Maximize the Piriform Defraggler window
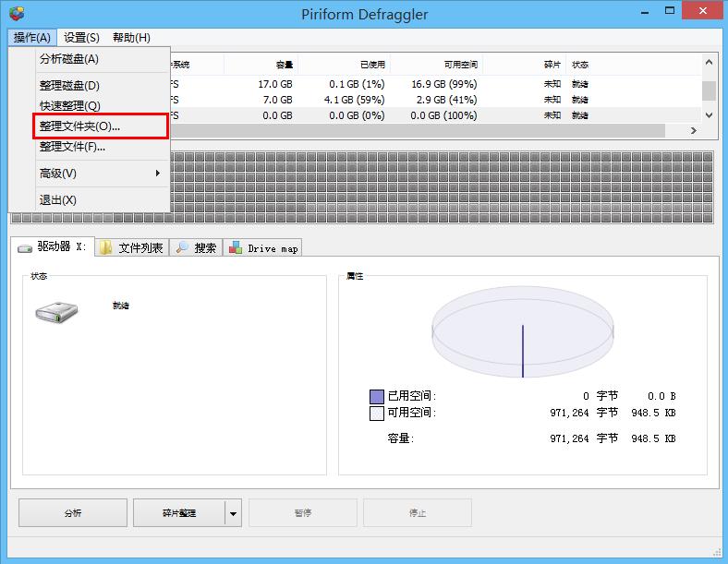 point(669,11)
